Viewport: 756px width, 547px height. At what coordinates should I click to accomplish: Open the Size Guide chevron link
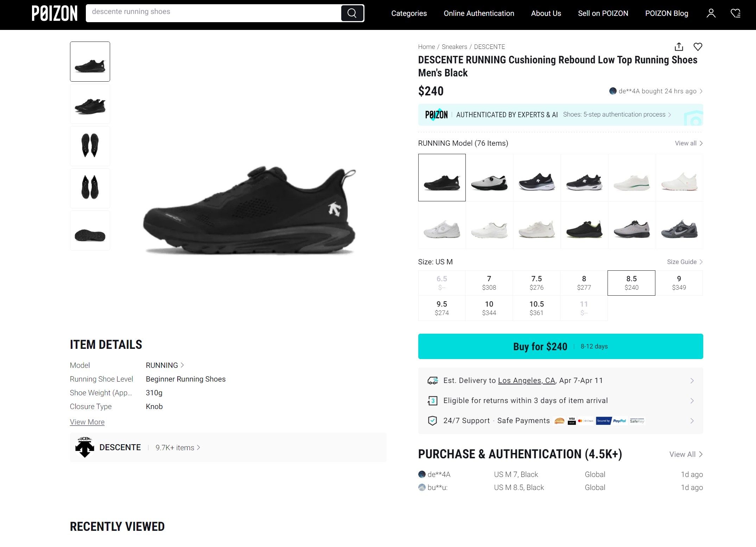pyautogui.click(x=684, y=262)
